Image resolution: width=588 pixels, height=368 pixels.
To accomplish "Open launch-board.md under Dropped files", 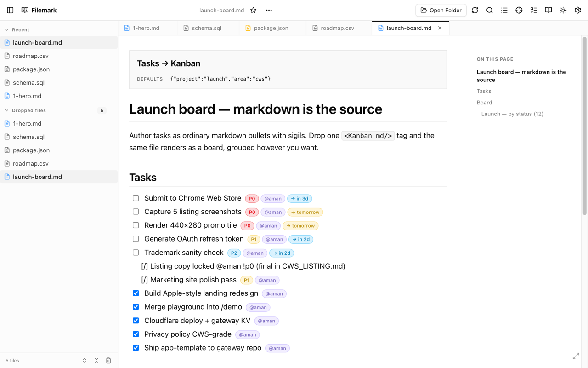I will 59,177.
